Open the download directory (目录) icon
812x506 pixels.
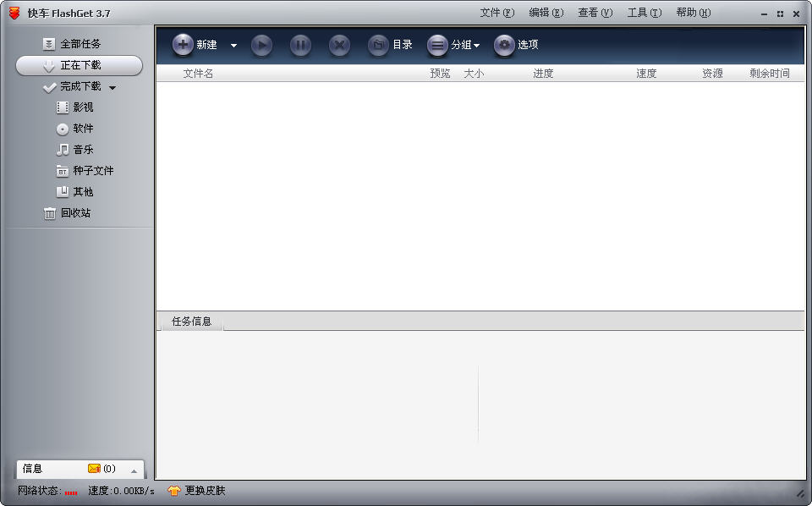(x=377, y=45)
